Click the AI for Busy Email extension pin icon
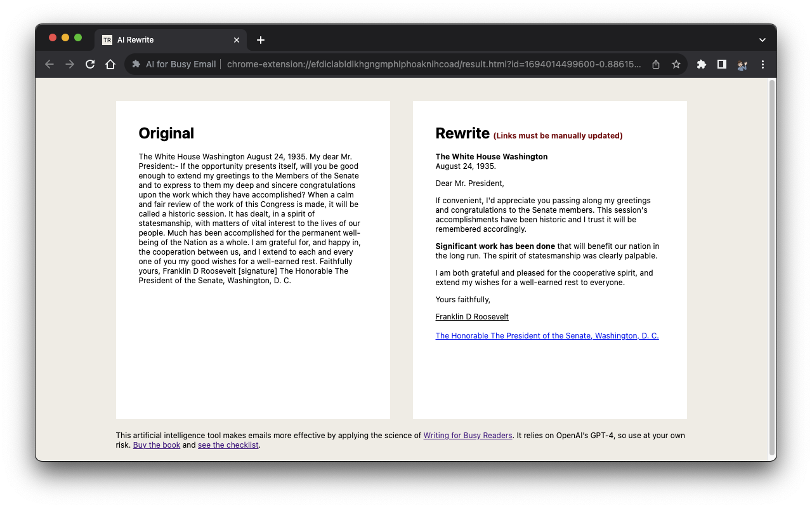The width and height of the screenshot is (812, 508). (136, 64)
